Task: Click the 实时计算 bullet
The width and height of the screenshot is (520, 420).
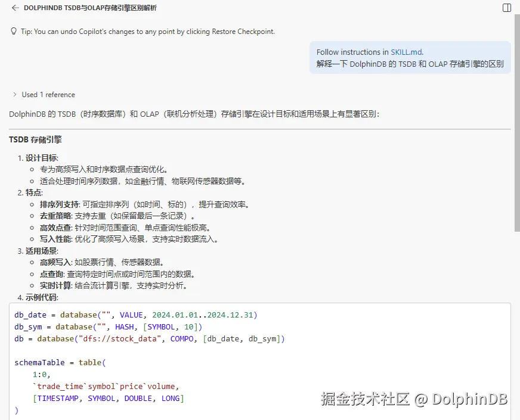Action: (114, 285)
